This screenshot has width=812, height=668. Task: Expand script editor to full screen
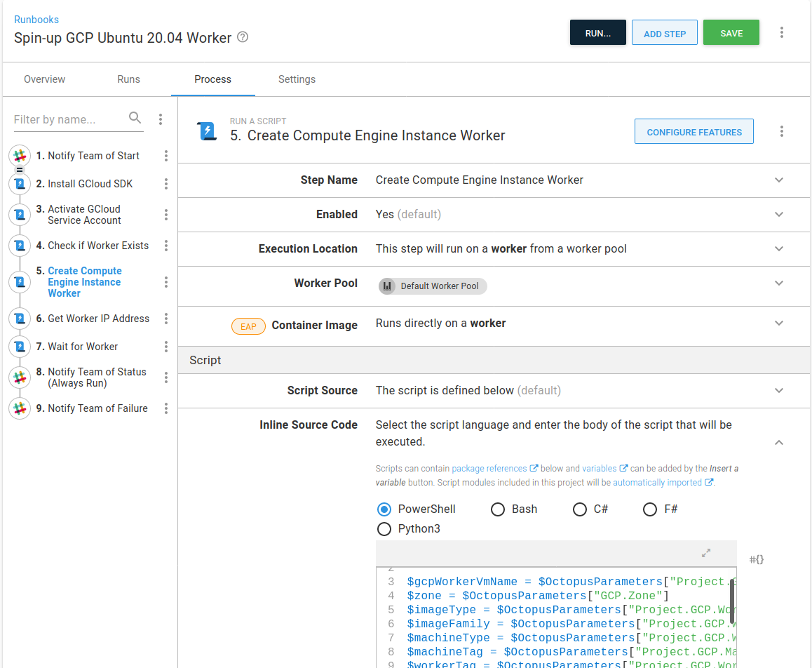pos(706,553)
